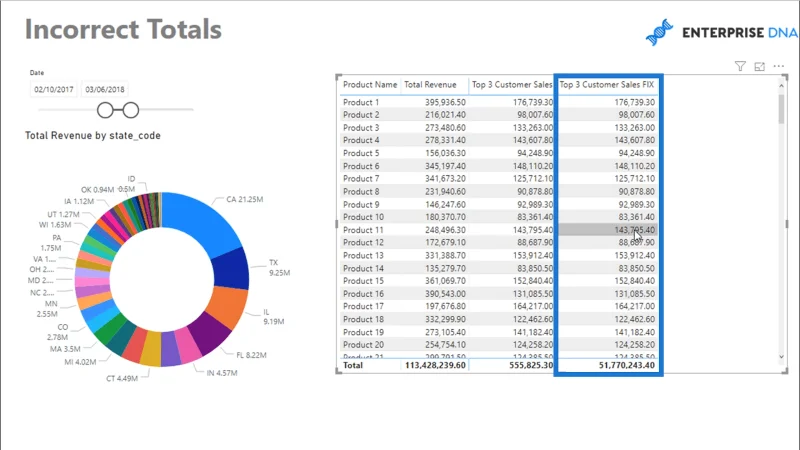800x450 pixels.
Task: Click the left date slider handle
Action: point(105,110)
